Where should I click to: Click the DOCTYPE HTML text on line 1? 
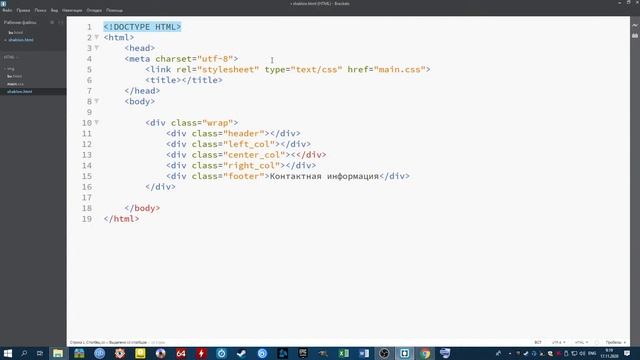142,27
